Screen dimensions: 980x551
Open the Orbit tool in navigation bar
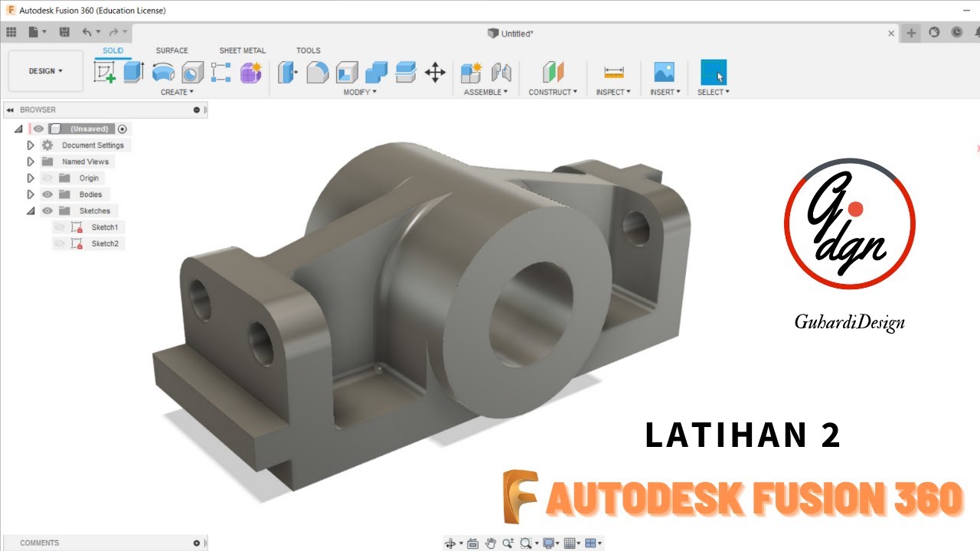450,543
